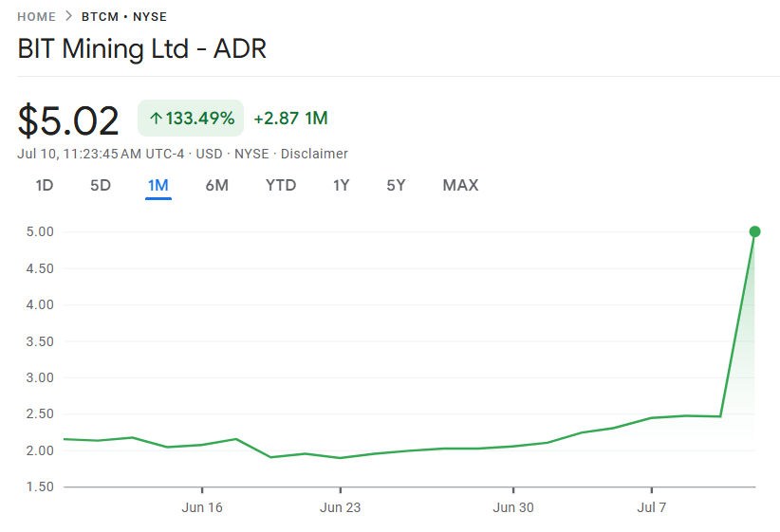Click the 2.00 y-axis label
Viewport: 780px width, 532px height.
pos(40,450)
